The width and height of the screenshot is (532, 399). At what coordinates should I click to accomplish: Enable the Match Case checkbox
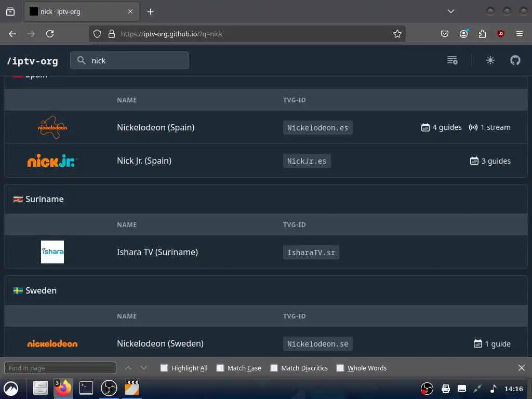tap(220, 368)
